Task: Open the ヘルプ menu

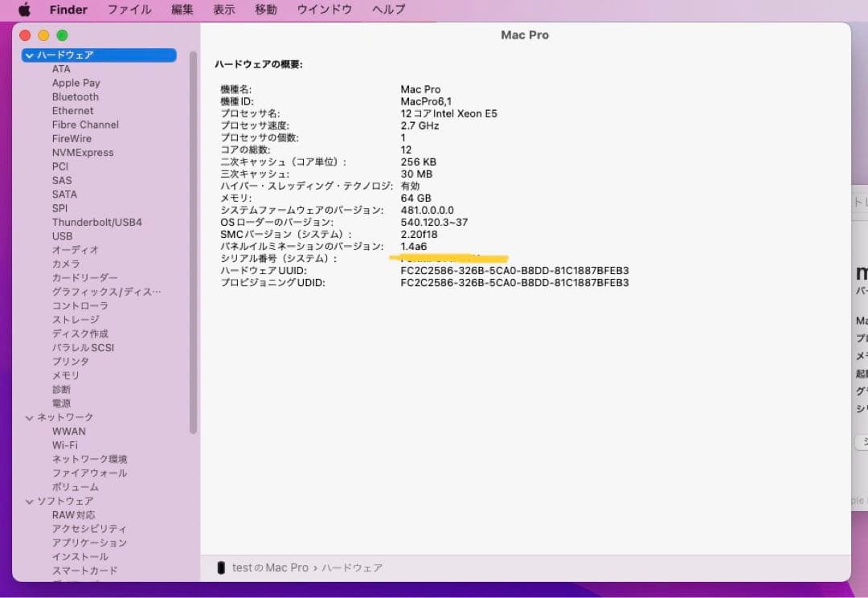Action: (386, 10)
